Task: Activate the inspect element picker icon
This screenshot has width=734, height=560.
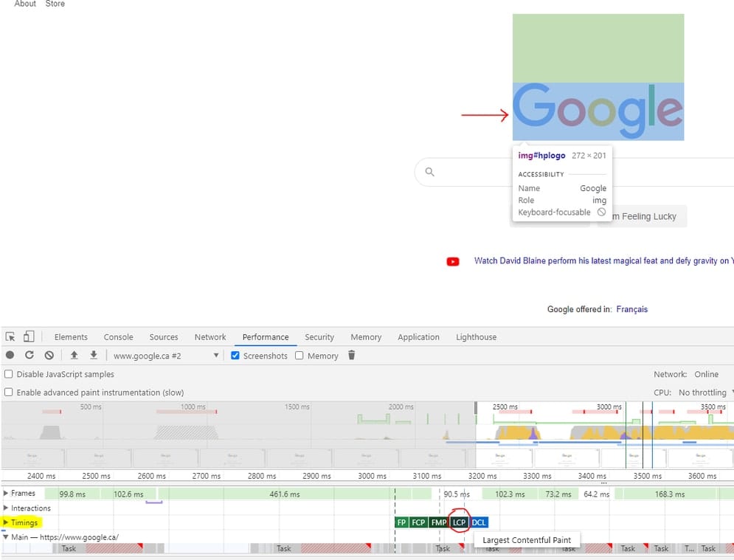Action: [x=10, y=336]
